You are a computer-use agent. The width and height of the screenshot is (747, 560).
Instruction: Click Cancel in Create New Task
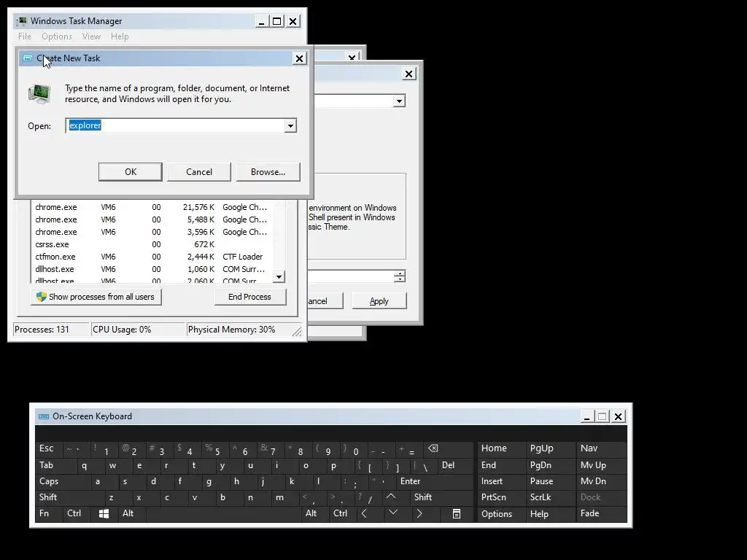[x=199, y=172]
